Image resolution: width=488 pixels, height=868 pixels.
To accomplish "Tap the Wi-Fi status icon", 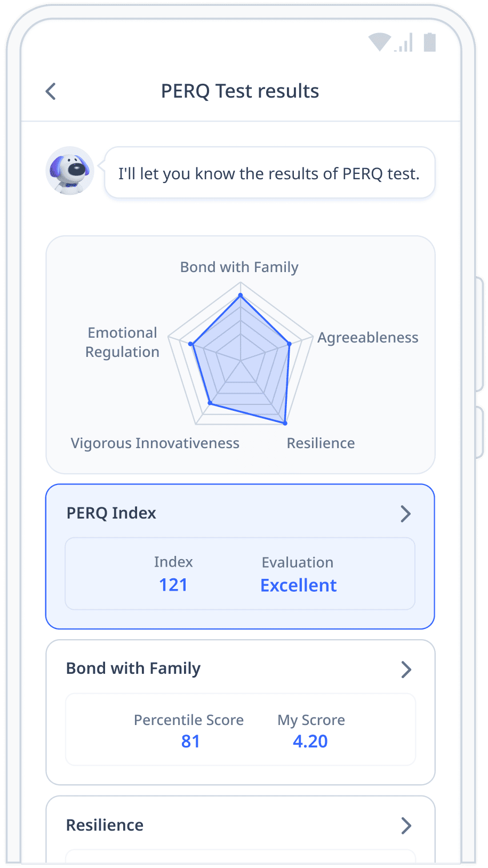I will (x=380, y=42).
